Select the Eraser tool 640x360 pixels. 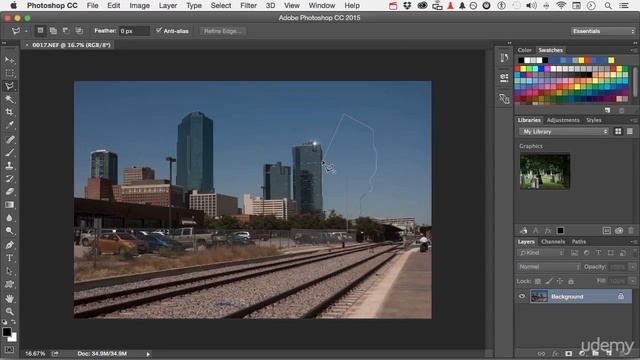[x=9, y=192]
